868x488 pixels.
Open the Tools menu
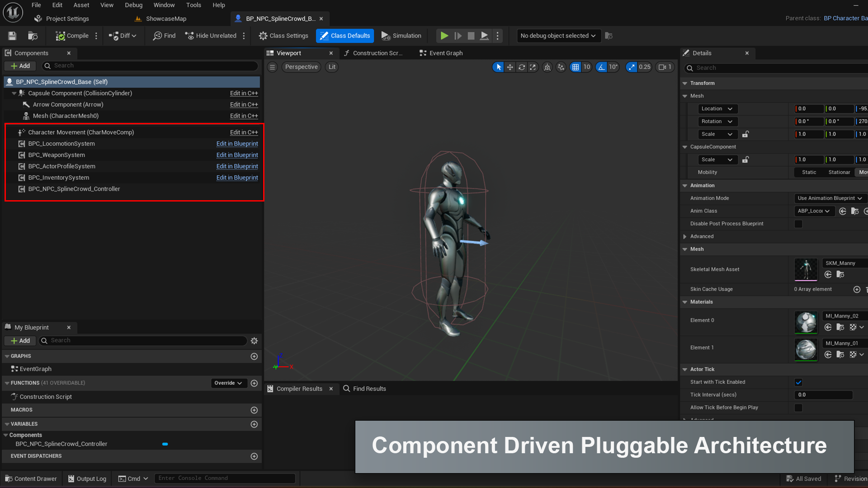[193, 5]
